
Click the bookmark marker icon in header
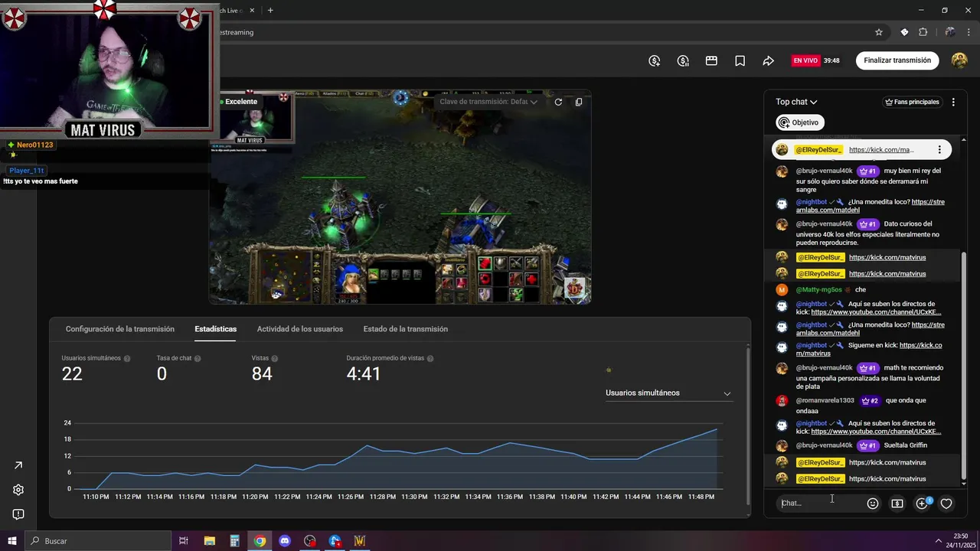click(740, 60)
